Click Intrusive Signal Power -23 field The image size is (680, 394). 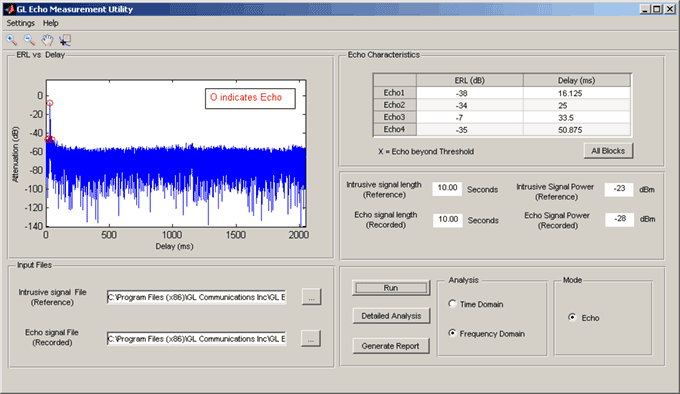tap(619, 189)
